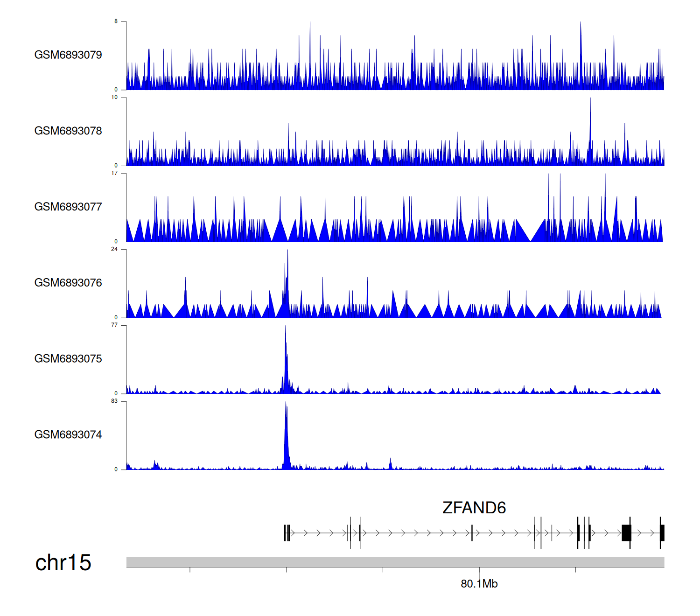
Task: Click the y-axis maximum value 83
Action: pos(114,401)
